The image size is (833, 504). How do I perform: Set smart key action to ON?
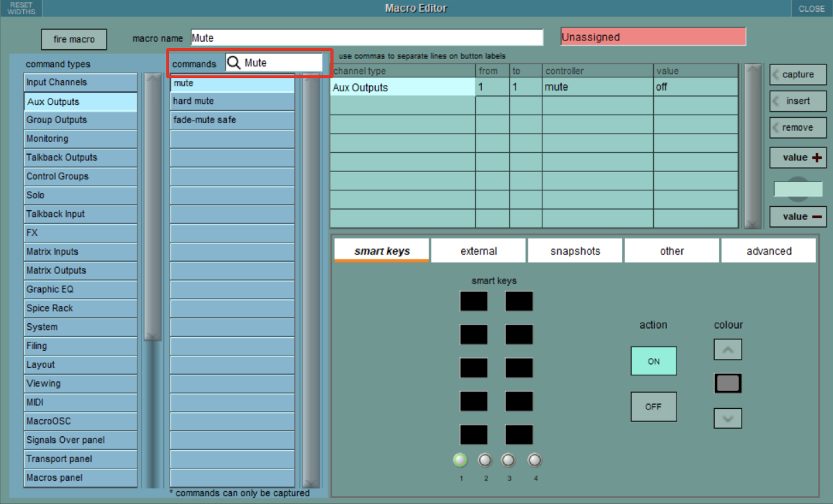tap(653, 361)
